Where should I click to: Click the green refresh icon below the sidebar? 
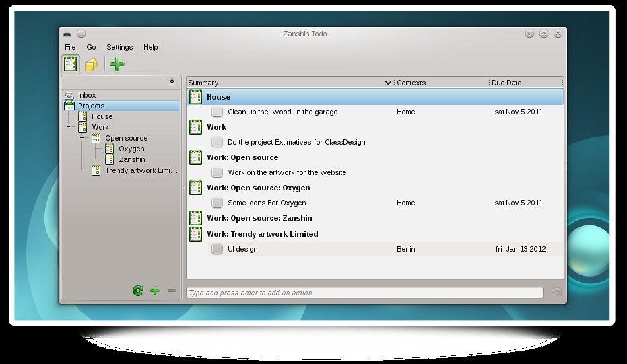138,291
